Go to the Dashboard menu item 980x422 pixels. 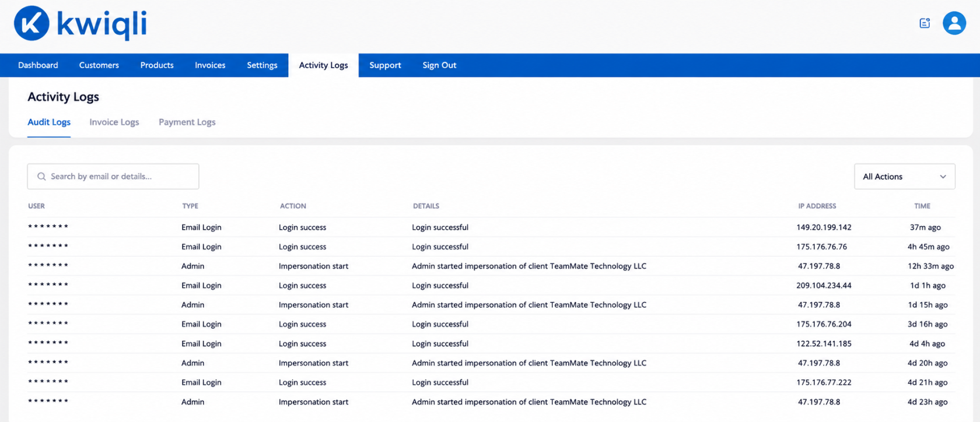coord(38,65)
